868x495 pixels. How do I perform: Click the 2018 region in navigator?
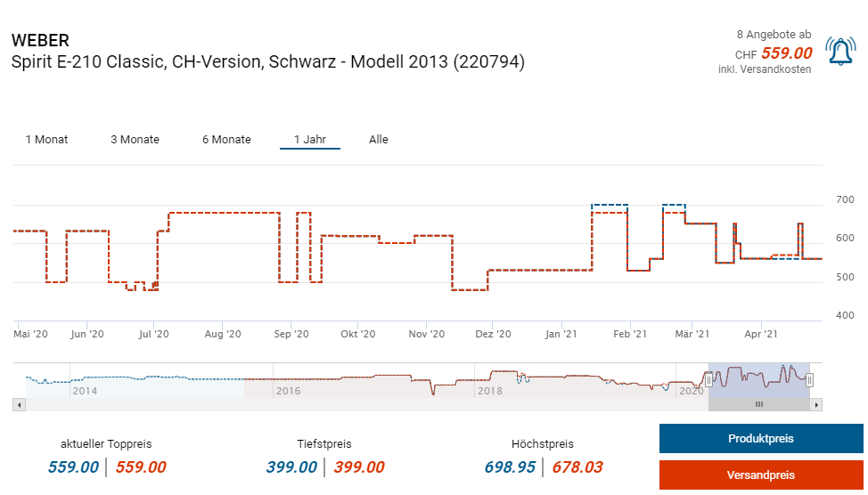489,390
